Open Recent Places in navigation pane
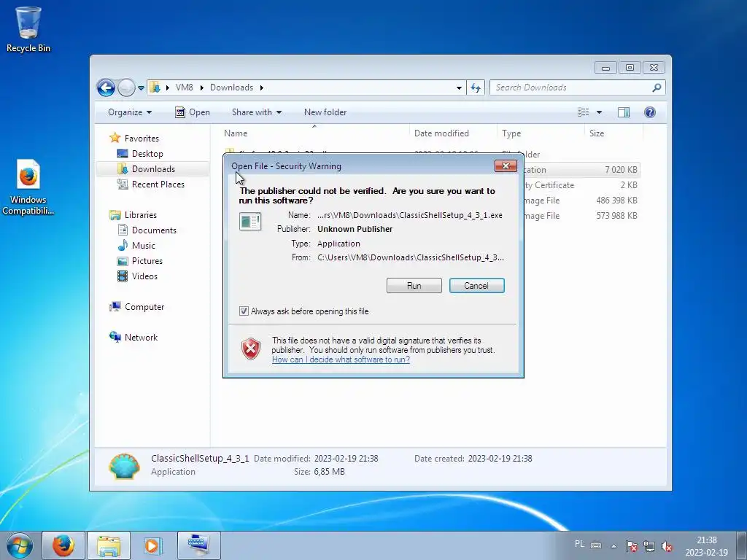 coord(151,184)
